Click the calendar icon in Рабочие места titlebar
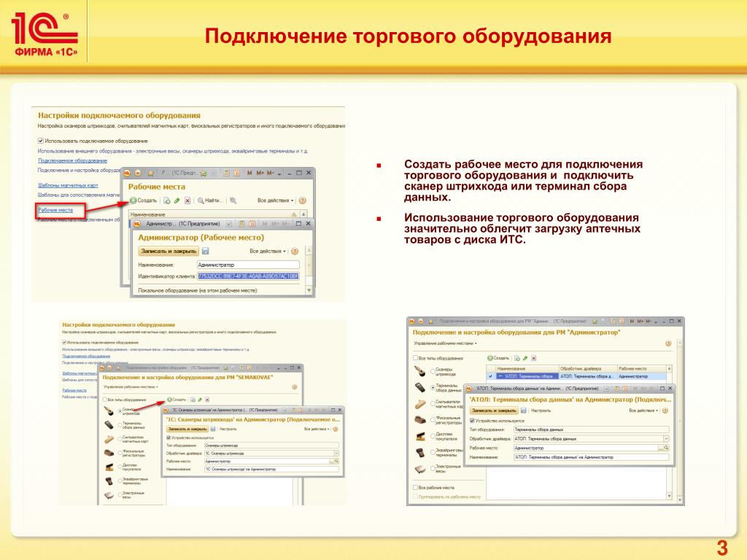Screen dimensions: 747x560 tap(237, 173)
